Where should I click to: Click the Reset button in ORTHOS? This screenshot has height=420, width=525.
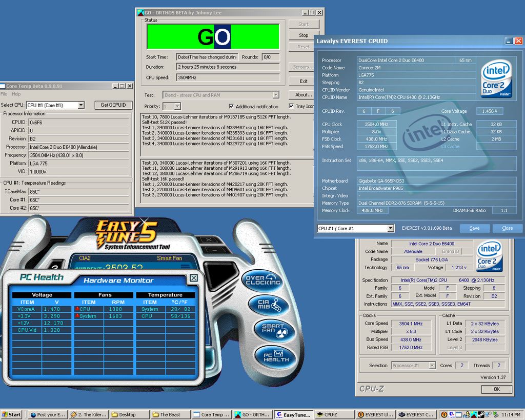click(x=304, y=47)
